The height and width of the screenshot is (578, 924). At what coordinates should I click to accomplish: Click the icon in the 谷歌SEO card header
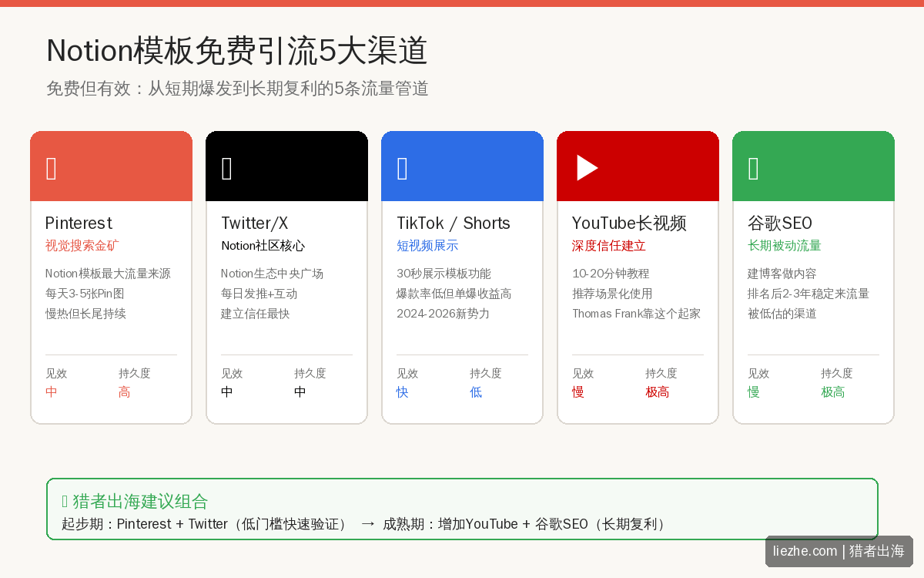tap(754, 168)
